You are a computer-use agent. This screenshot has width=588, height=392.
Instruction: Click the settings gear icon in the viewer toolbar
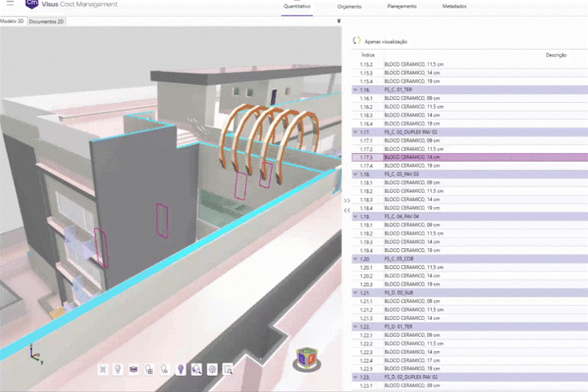(212, 370)
